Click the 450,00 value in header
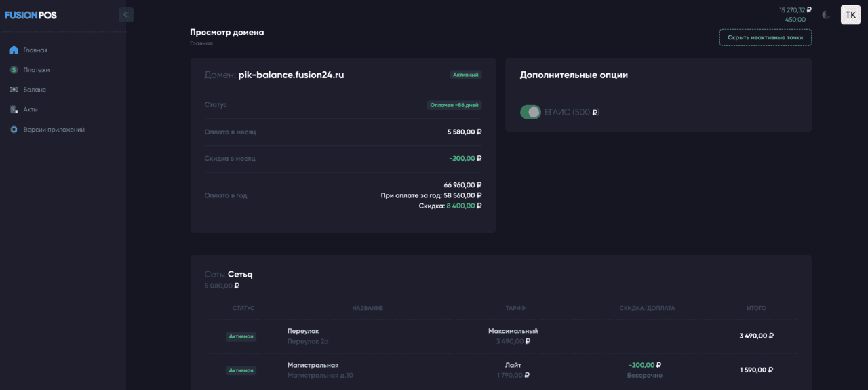Viewport: 868px width, 390px height. pos(795,20)
